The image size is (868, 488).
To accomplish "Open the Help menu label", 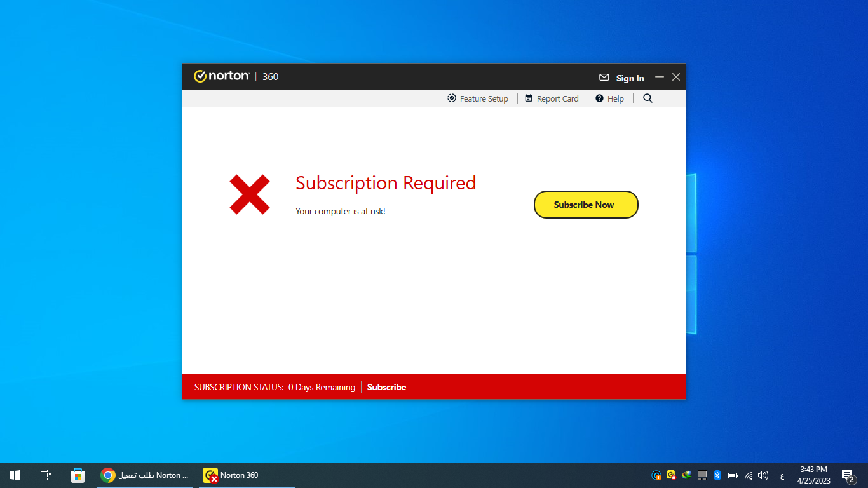I will pyautogui.click(x=616, y=98).
